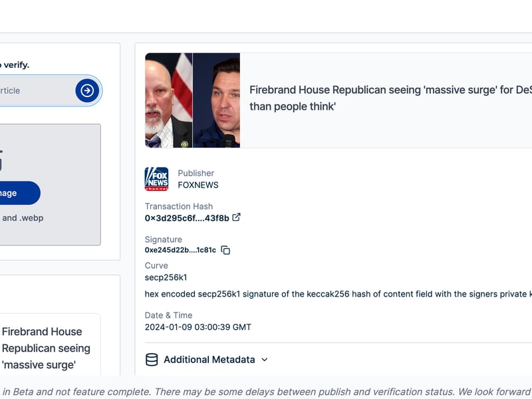The image size is (532, 399).
Task: Click the FOXNEWS publisher name
Action: tap(198, 185)
